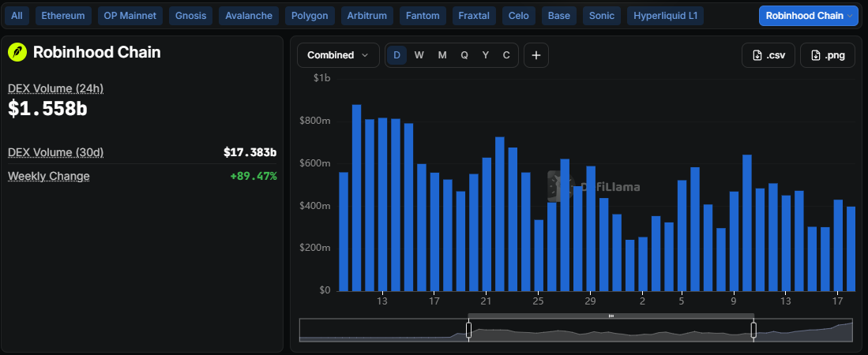The width and height of the screenshot is (868, 355).
Task: Click the left handle of range slider
Action: pyautogui.click(x=468, y=330)
